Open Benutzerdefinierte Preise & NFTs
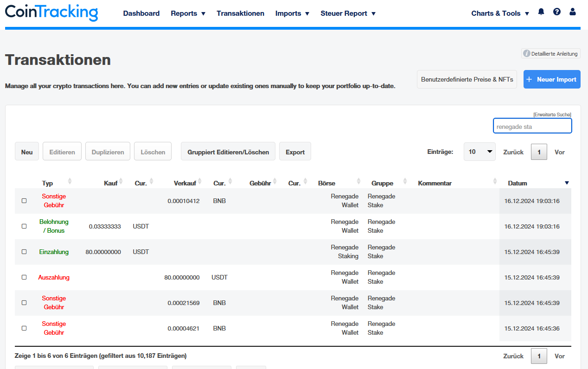The height and width of the screenshot is (369, 588). tap(467, 79)
